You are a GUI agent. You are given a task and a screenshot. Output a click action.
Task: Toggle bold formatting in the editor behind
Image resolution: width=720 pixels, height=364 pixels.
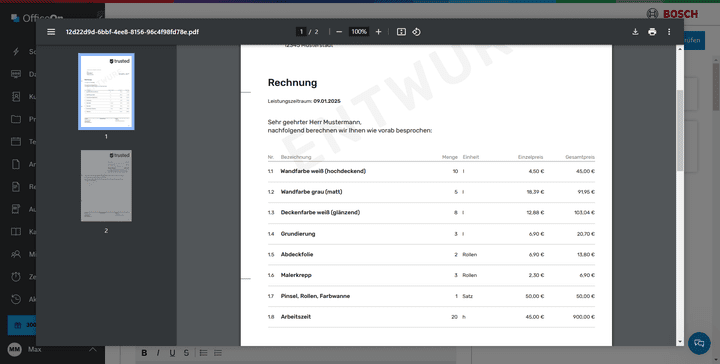(144, 353)
